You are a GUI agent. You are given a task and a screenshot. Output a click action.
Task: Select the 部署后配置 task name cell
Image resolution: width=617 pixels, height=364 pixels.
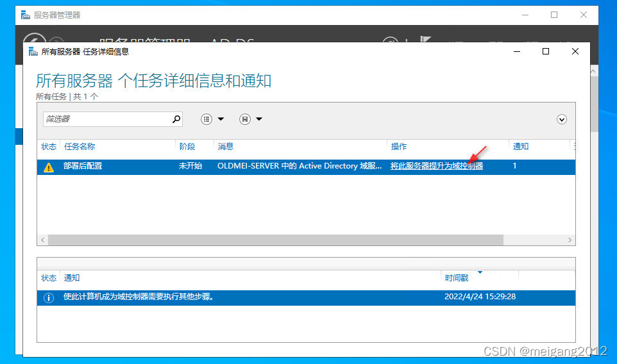pos(83,166)
